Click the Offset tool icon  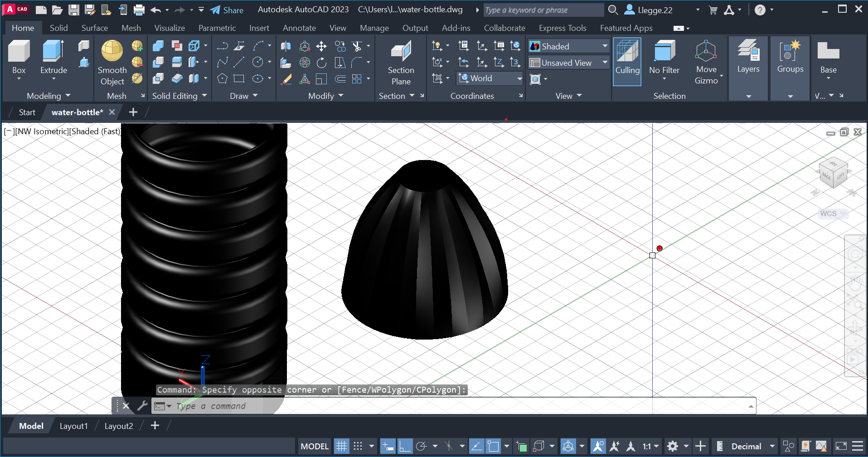click(340, 78)
